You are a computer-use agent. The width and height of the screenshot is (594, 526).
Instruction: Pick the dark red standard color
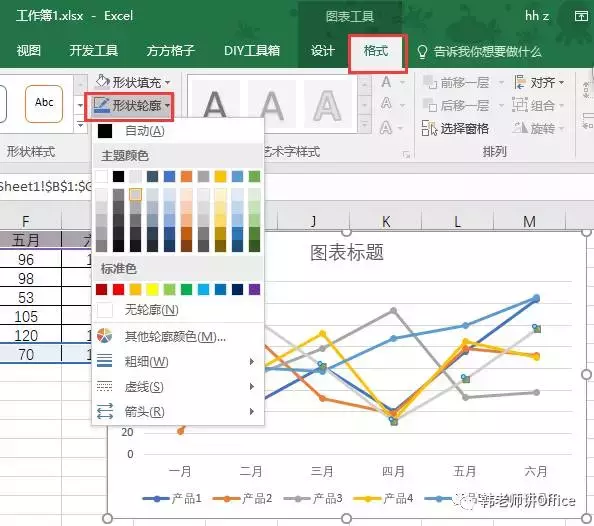point(101,290)
